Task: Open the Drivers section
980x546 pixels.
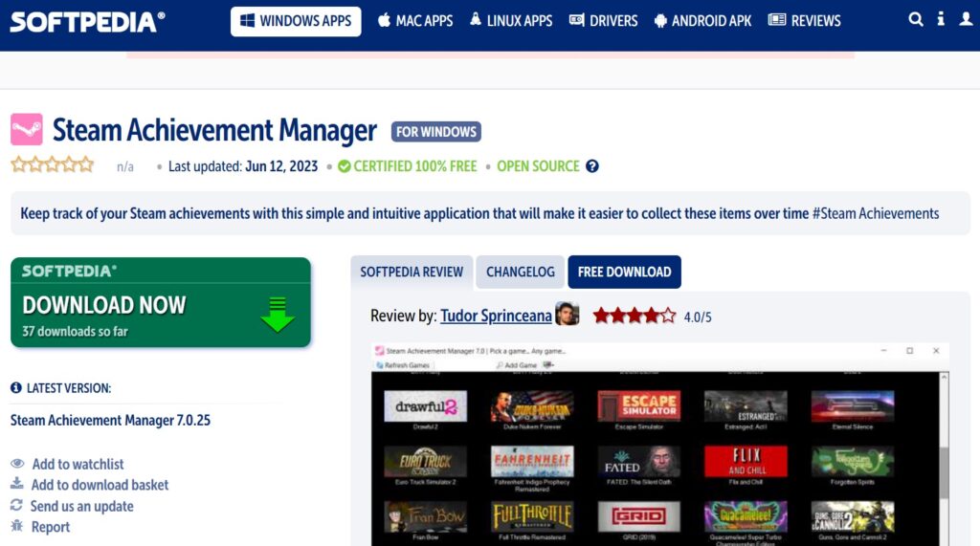Action: tap(603, 21)
